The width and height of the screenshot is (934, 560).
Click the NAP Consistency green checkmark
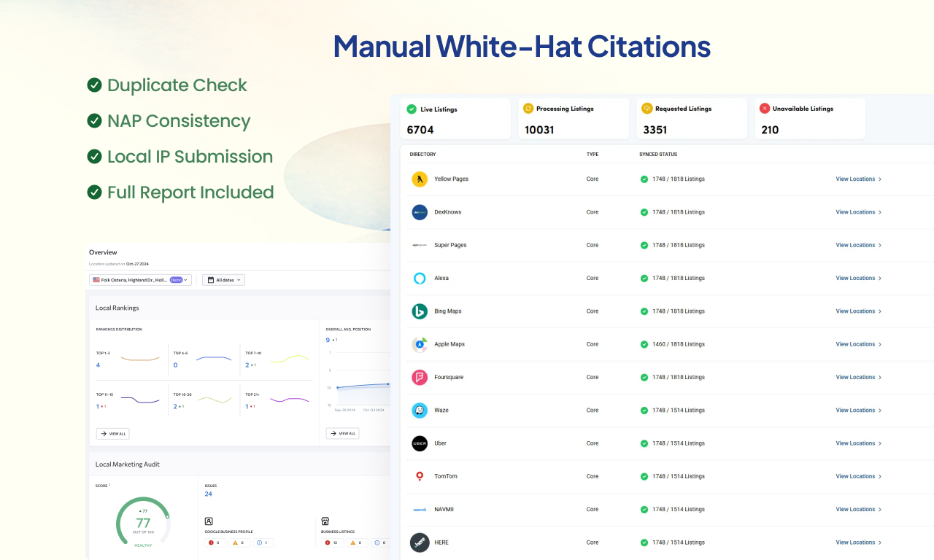click(94, 121)
